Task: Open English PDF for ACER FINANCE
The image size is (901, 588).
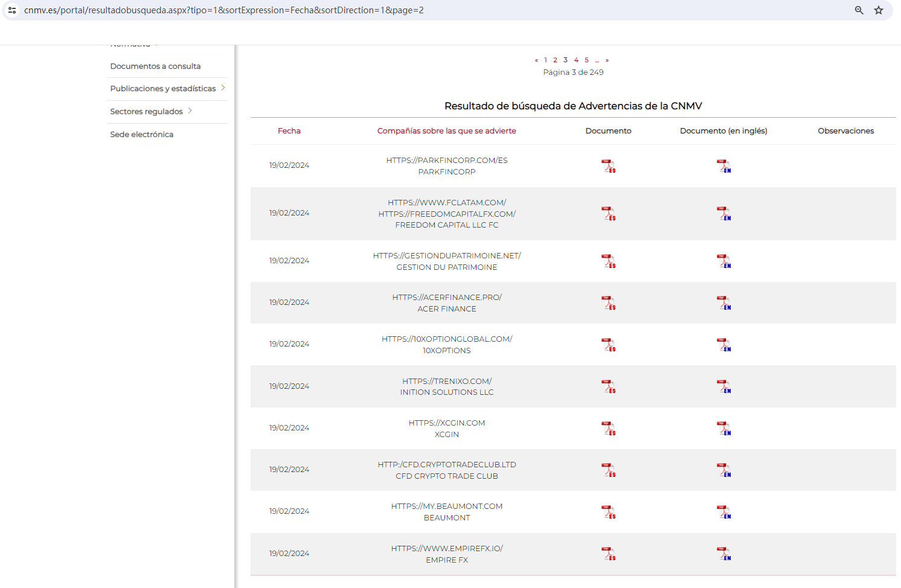Action: pyautogui.click(x=723, y=302)
